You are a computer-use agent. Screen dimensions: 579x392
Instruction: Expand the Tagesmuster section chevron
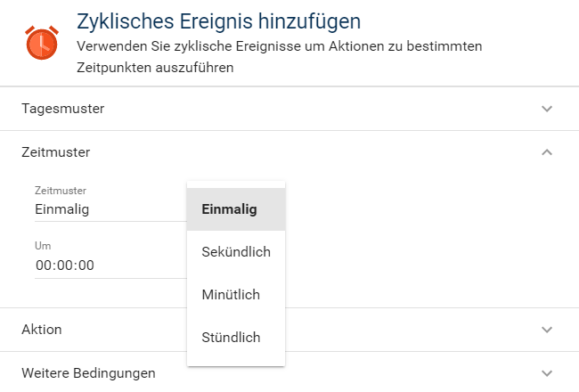(x=547, y=109)
